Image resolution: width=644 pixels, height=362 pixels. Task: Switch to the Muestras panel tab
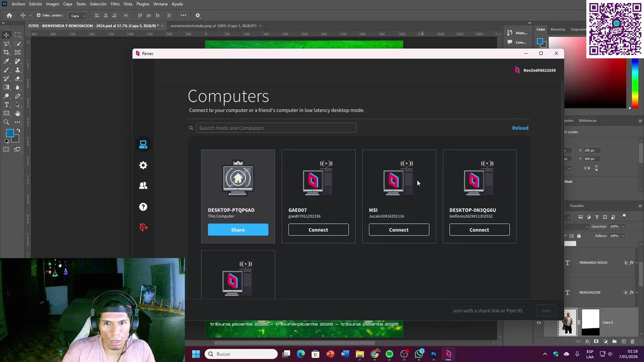point(558,29)
